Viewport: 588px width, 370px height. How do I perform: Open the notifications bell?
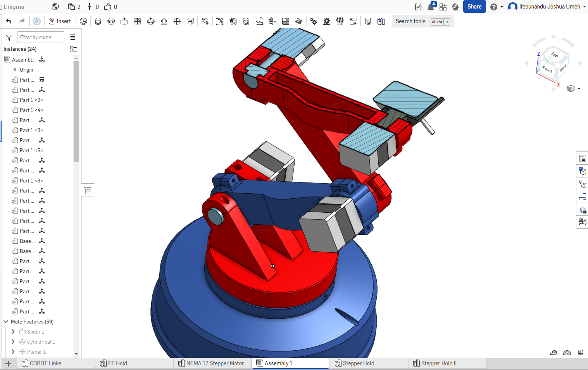click(x=431, y=7)
